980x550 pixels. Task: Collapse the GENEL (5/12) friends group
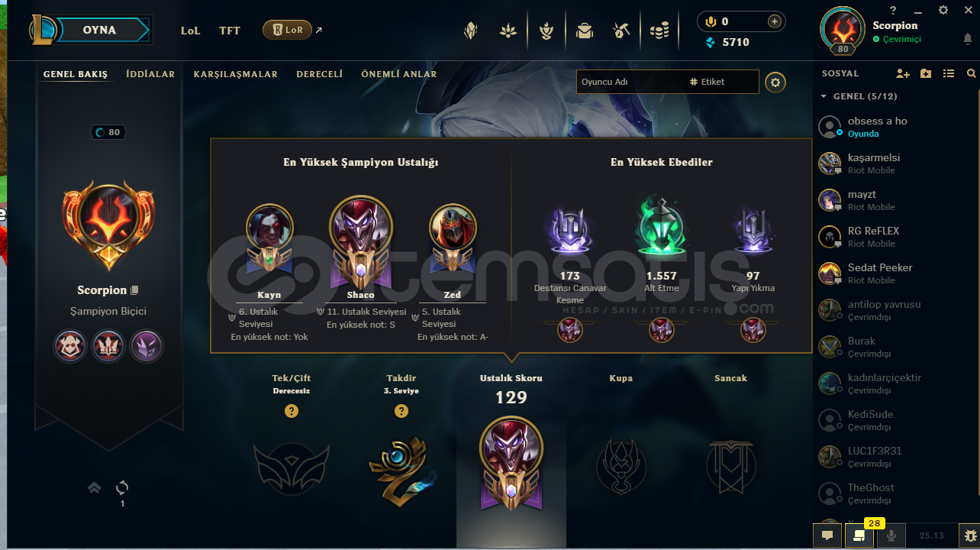(x=859, y=96)
